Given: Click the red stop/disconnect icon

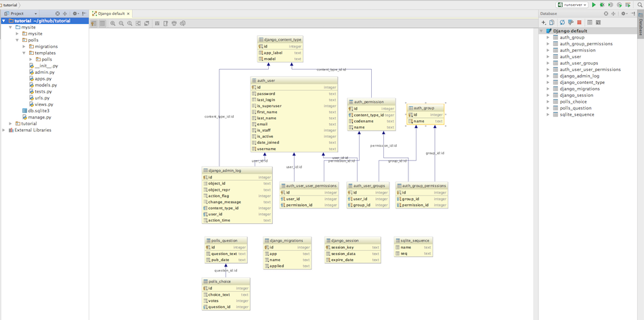Looking at the screenshot, I should tap(579, 22).
